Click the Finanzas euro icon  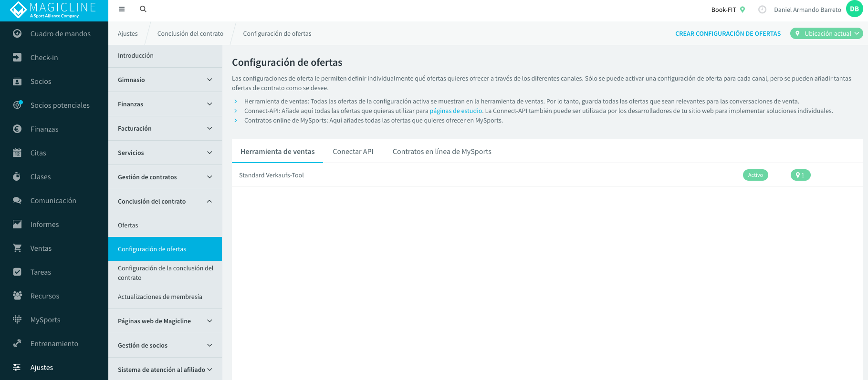pos(17,129)
